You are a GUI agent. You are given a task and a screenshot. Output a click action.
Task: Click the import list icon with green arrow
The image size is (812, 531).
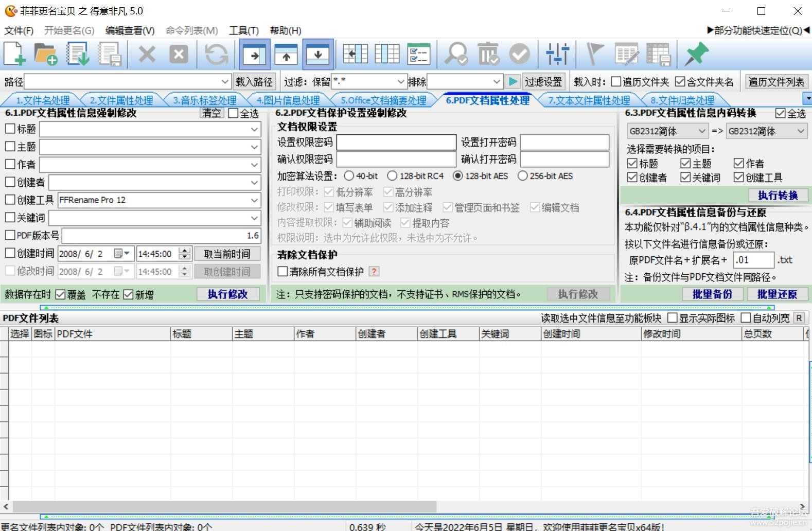[x=78, y=54]
